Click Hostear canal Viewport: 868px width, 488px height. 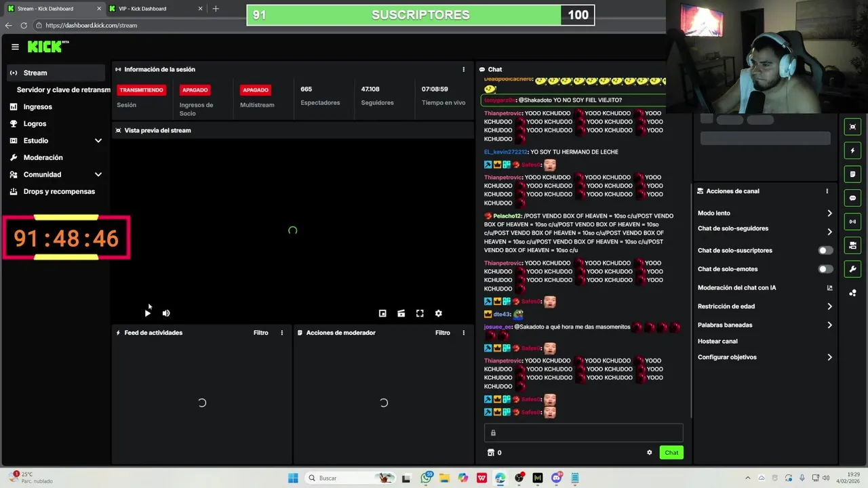tap(717, 341)
